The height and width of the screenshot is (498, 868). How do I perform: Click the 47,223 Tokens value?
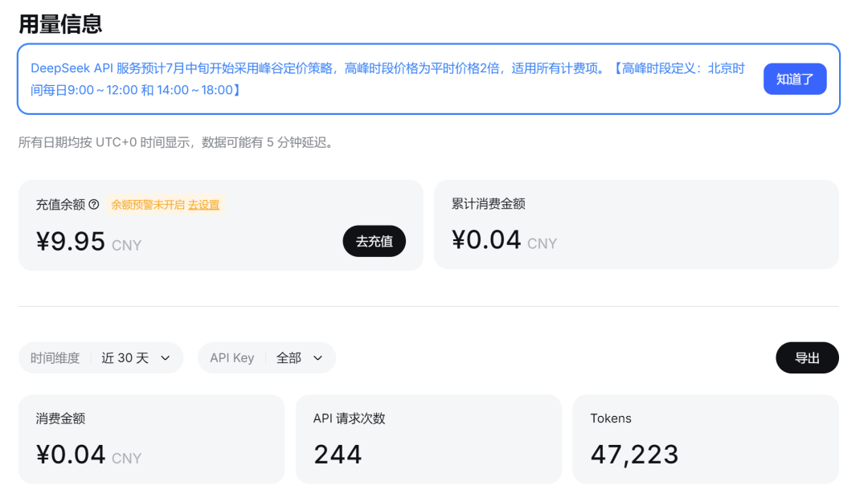(634, 455)
